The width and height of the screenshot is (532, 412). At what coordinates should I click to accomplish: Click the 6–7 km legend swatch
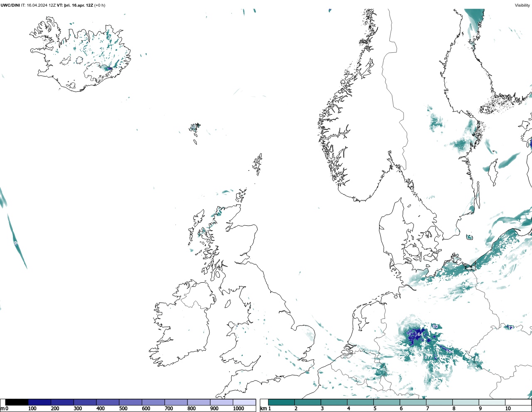(x=413, y=402)
